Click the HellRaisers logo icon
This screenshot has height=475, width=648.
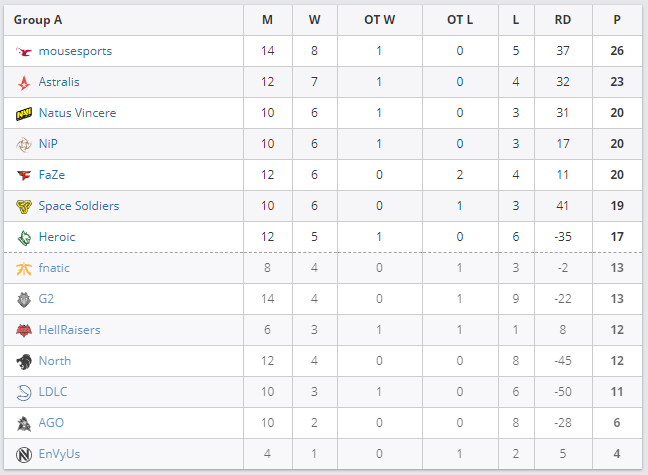coord(24,330)
